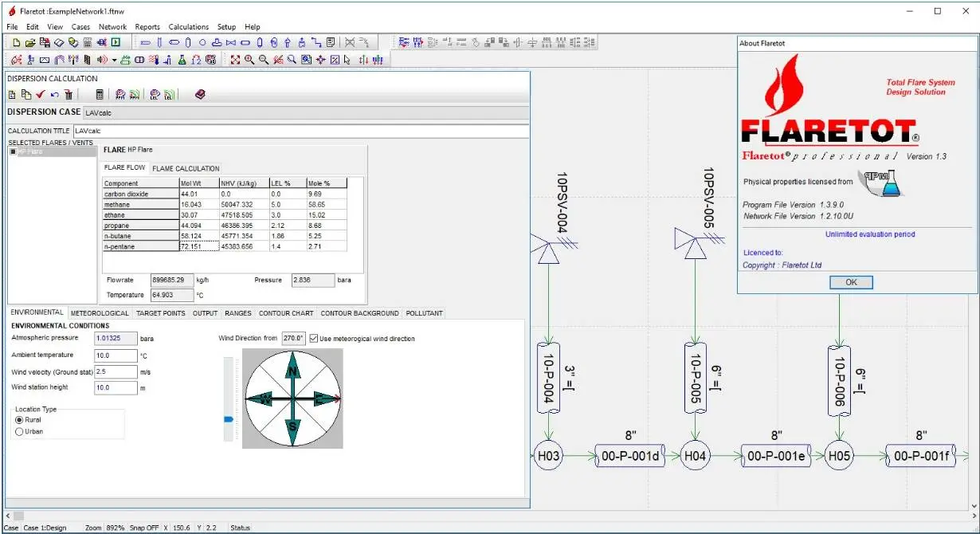Viewport: 980px width, 534px height.
Task: Open the File menu
Action: tap(12, 26)
